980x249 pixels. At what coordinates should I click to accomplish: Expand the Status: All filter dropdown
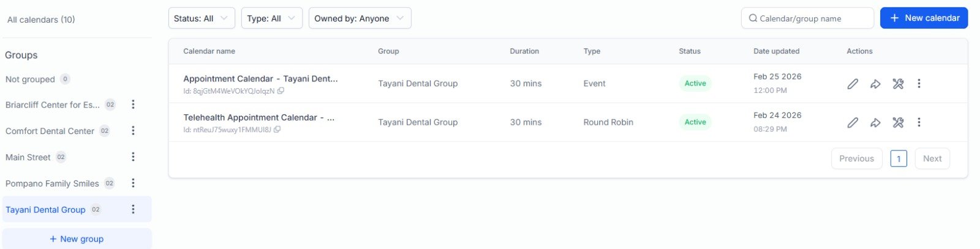[x=201, y=18]
